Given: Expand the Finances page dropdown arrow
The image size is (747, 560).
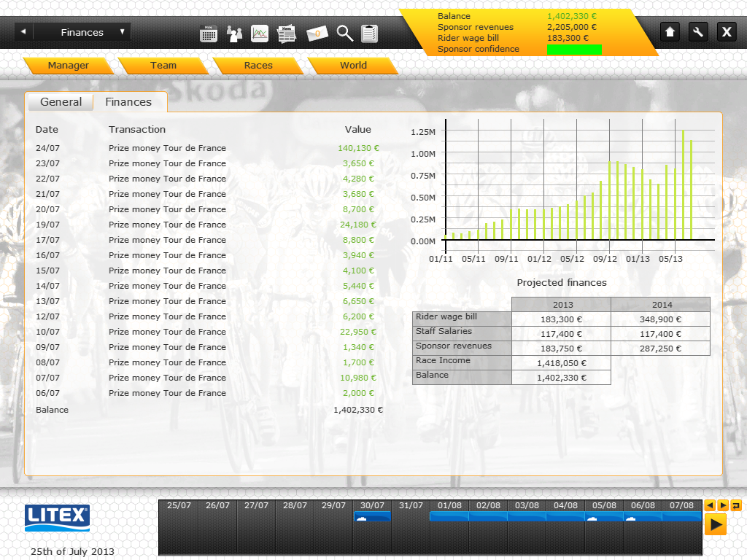Looking at the screenshot, I should (122, 32).
